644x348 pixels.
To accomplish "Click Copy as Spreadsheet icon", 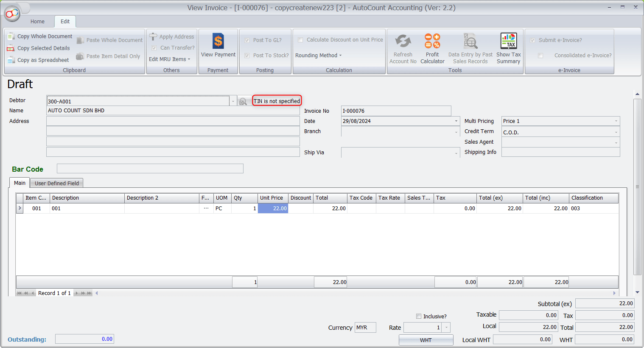I will pyautogui.click(x=11, y=60).
